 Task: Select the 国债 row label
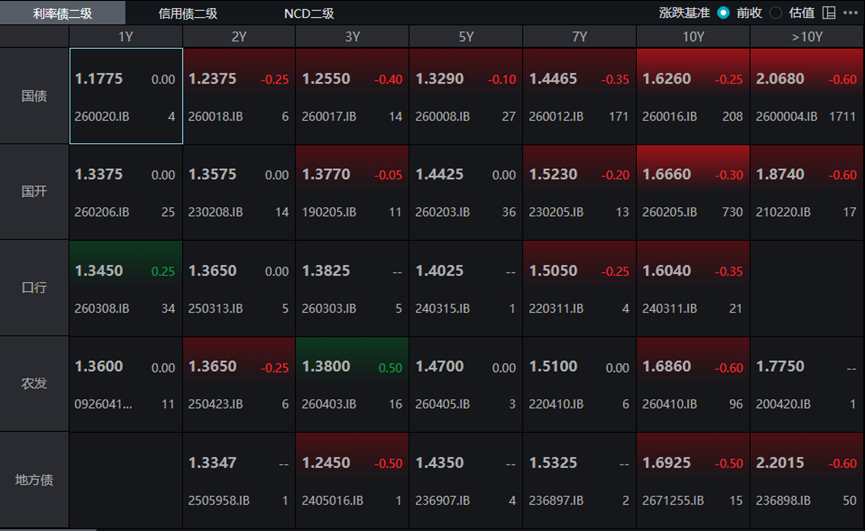[34, 96]
